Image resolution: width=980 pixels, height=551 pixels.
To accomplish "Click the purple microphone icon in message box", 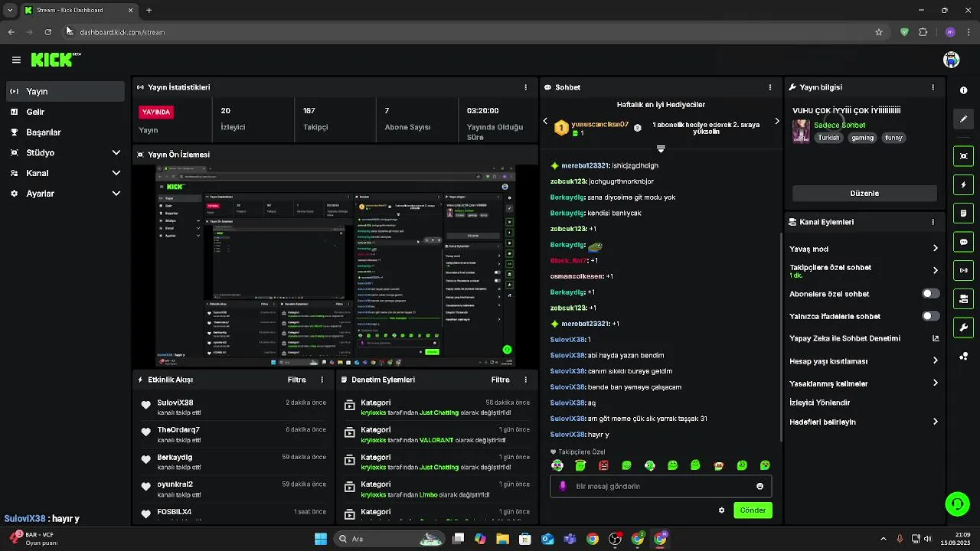I will tap(563, 486).
